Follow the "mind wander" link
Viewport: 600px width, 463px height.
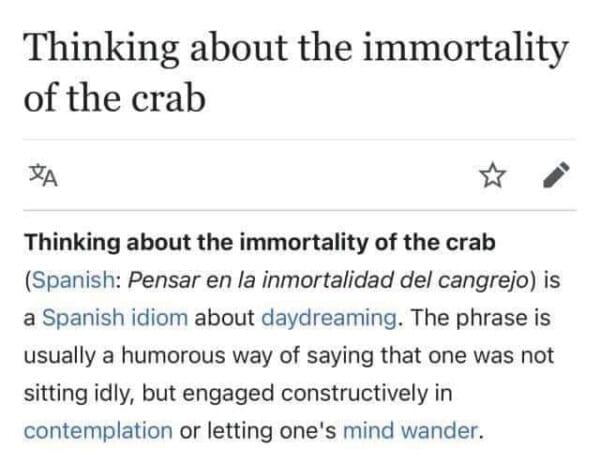point(398,431)
